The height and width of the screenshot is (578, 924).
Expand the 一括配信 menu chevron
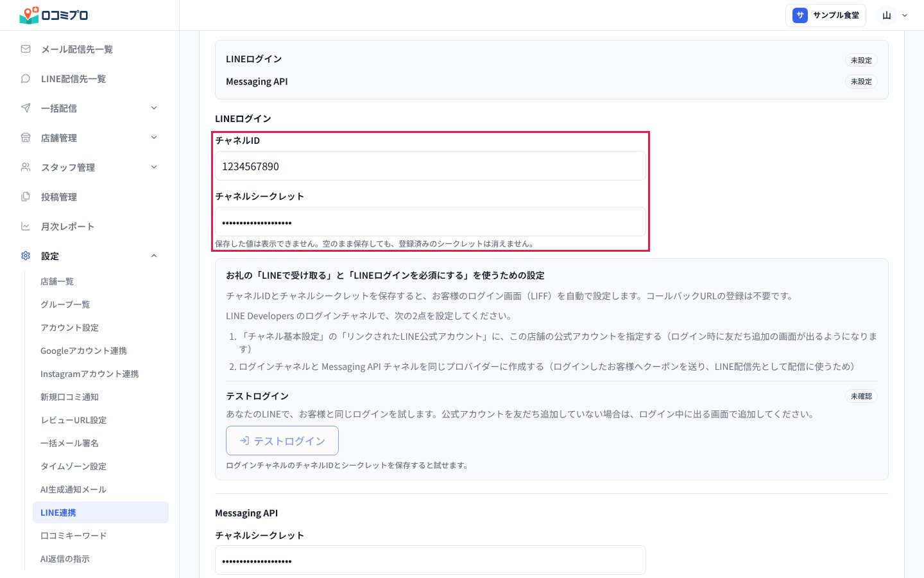(154, 108)
